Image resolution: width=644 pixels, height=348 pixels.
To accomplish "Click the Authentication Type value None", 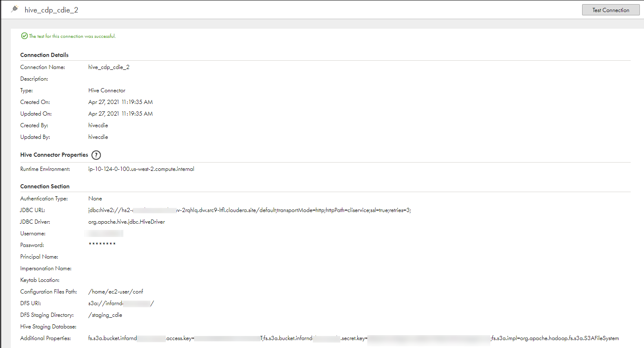I will pyautogui.click(x=95, y=198).
